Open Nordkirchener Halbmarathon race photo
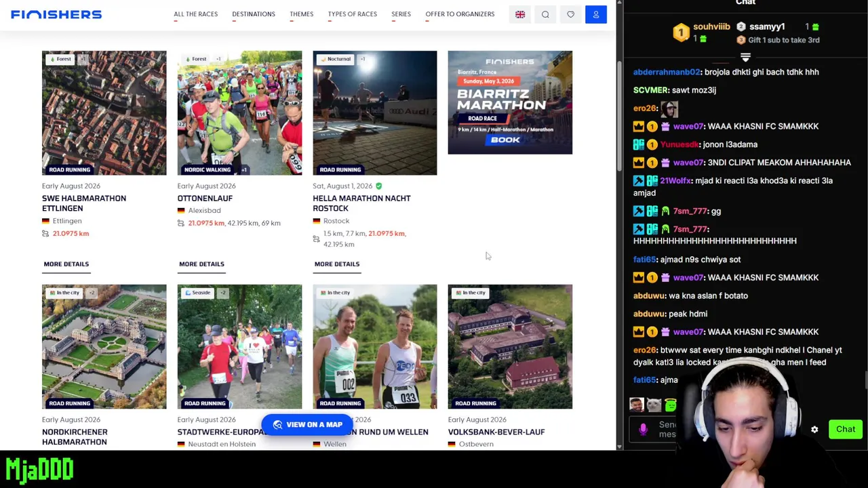The image size is (868, 488). click(104, 347)
